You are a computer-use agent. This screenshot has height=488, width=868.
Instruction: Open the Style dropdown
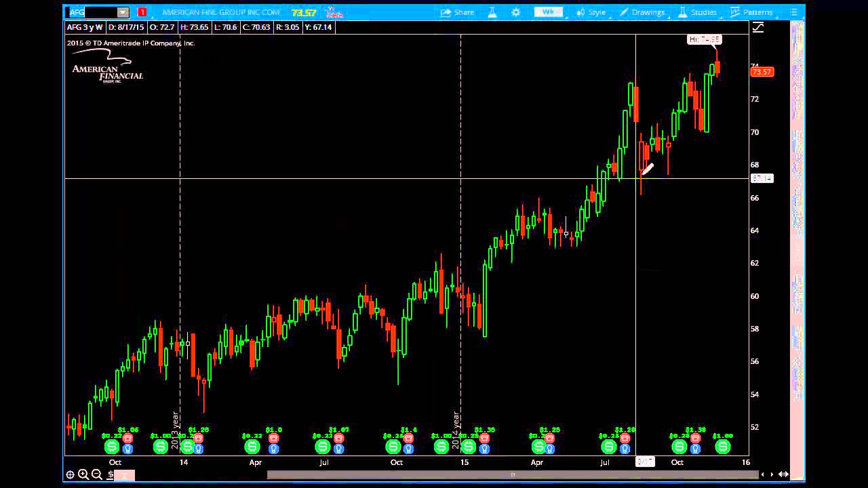[591, 12]
